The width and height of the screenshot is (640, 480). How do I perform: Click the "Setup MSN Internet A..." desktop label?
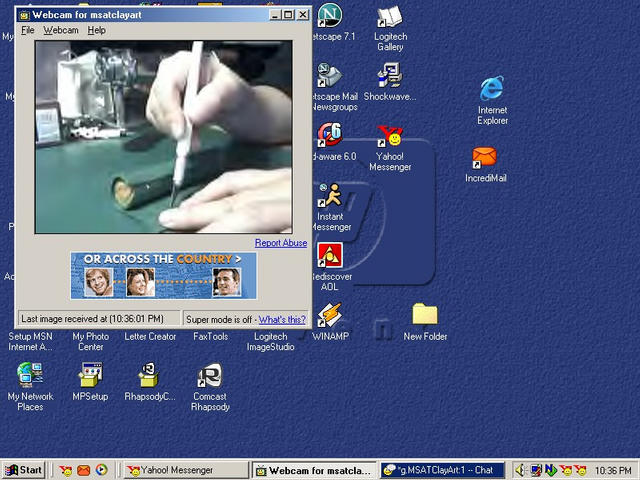(x=30, y=342)
